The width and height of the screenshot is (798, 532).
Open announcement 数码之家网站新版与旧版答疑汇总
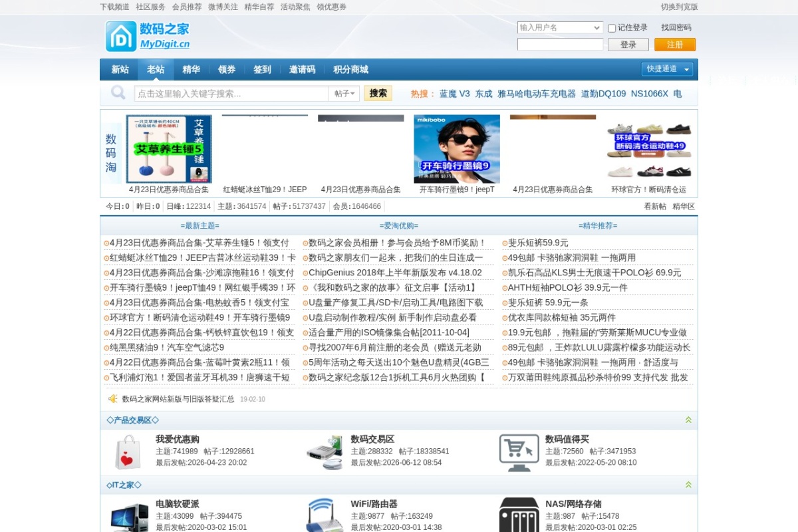[178, 399]
